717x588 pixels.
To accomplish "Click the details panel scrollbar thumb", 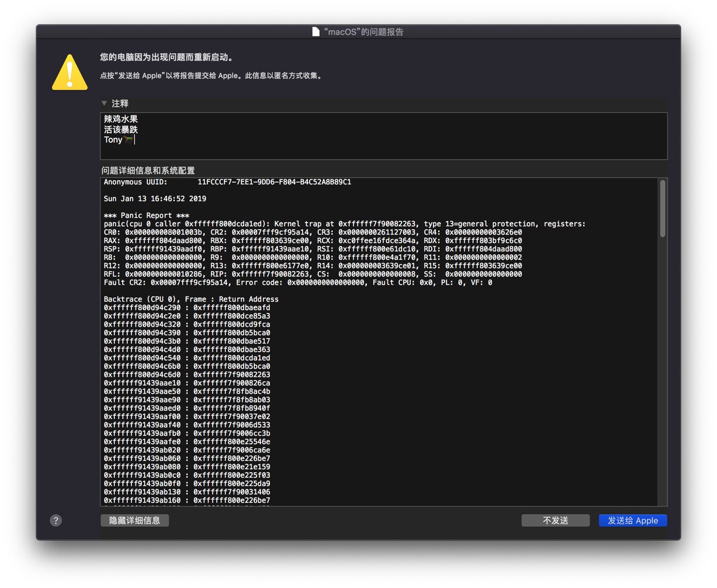I will coord(663,208).
